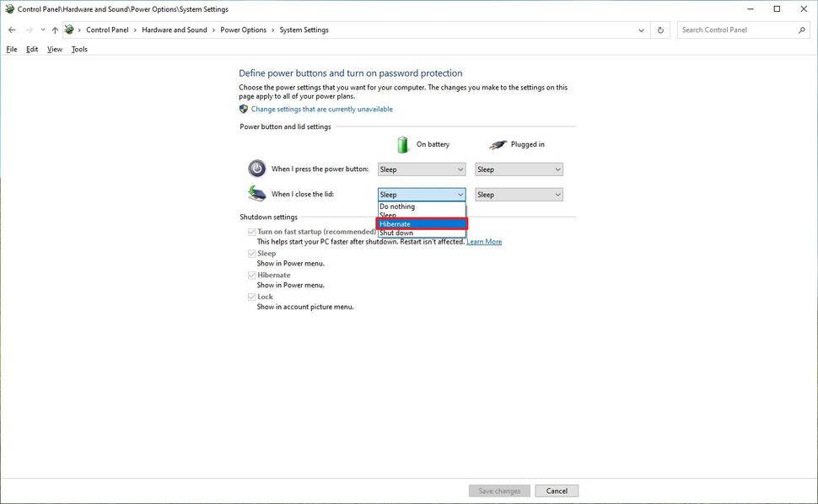
Task: Check the Lock option under Shutdown settings
Action: pyautogui.click(x=251, y=296)
